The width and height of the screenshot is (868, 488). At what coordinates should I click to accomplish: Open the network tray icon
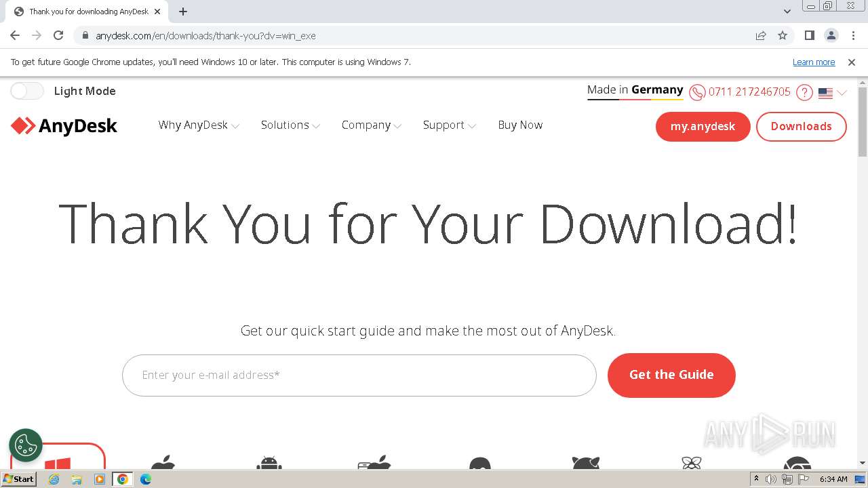(787, 479)
